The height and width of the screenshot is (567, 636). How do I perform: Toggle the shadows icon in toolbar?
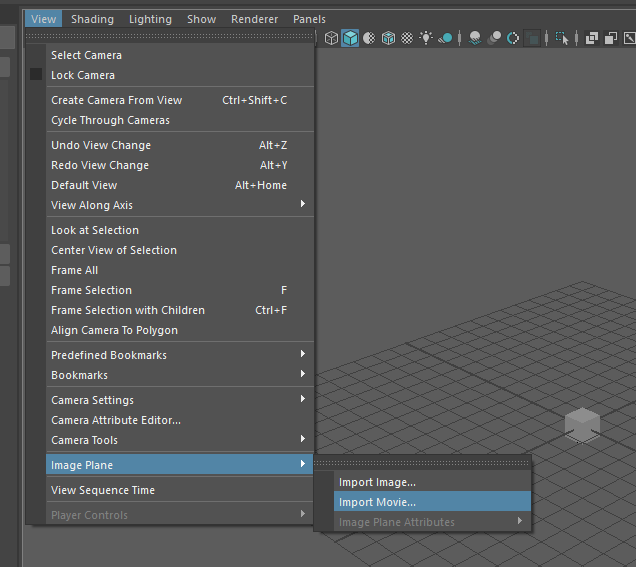[446, 38]
